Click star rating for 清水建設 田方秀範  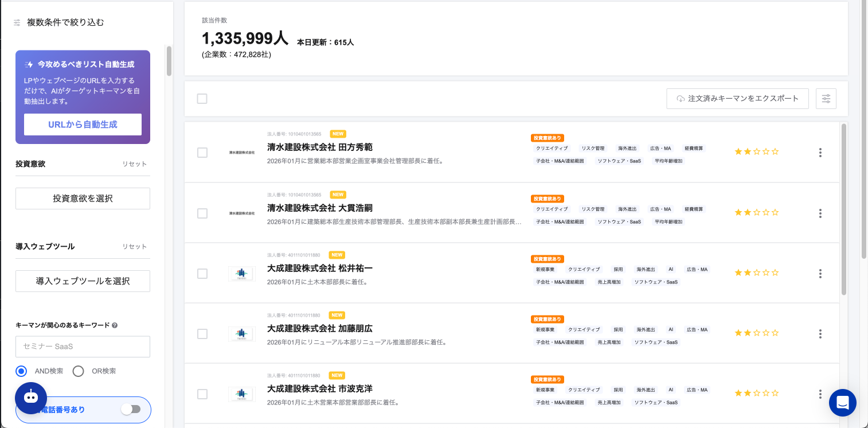click(x=757, y=152)
